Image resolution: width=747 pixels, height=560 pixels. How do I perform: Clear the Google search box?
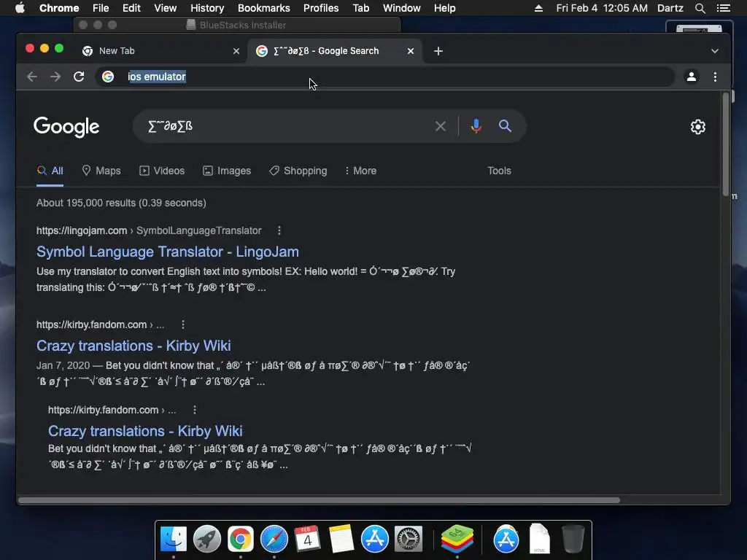pyautogui.click(x=441, y=126)
